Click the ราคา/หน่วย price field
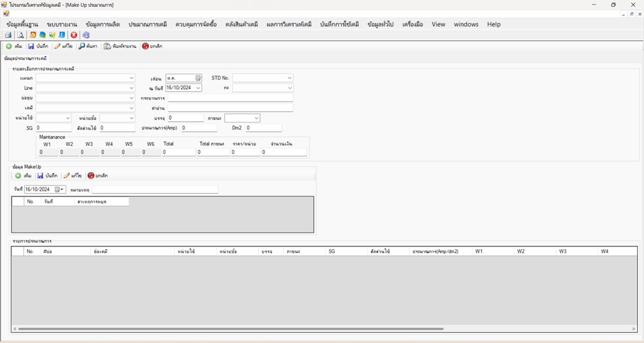 246,152
